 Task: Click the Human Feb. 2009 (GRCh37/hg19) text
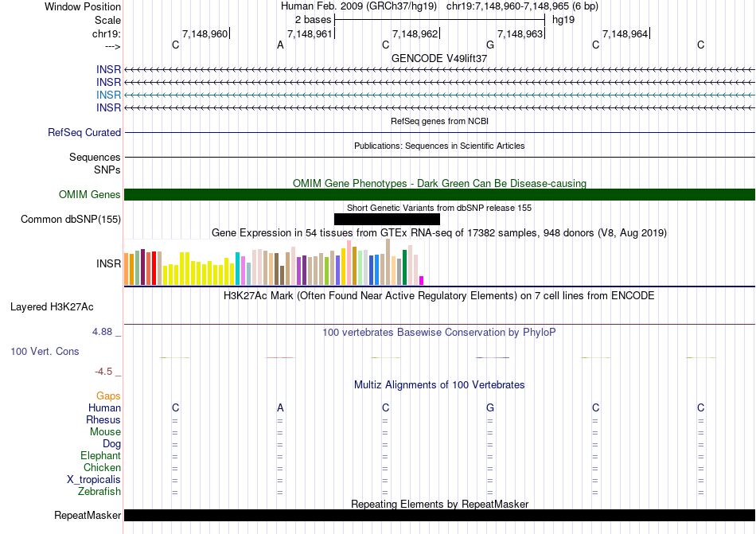[x=359, y=6]
